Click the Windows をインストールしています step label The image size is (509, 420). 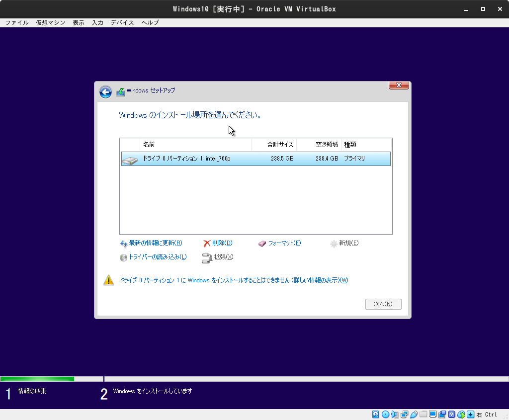(x=153, y=391)
